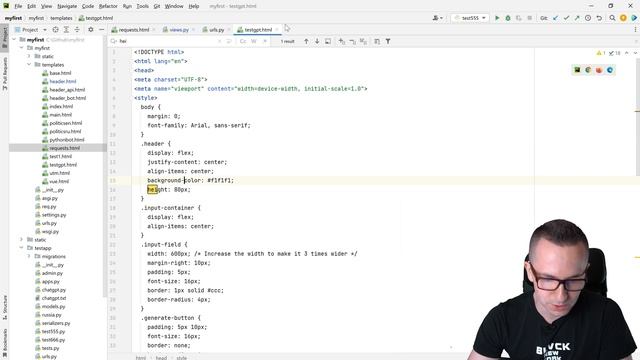Open tabs more options three dots
The image size is (640, 360).
click(635, 30)
